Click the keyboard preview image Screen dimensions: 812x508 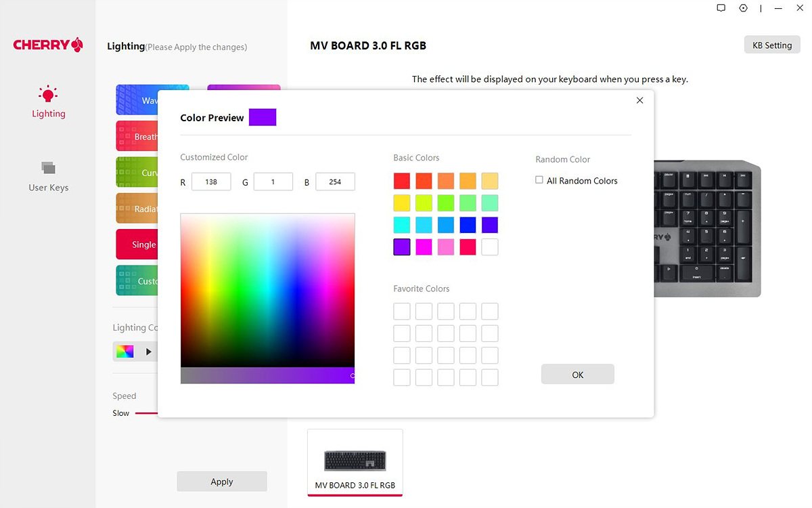708,229
